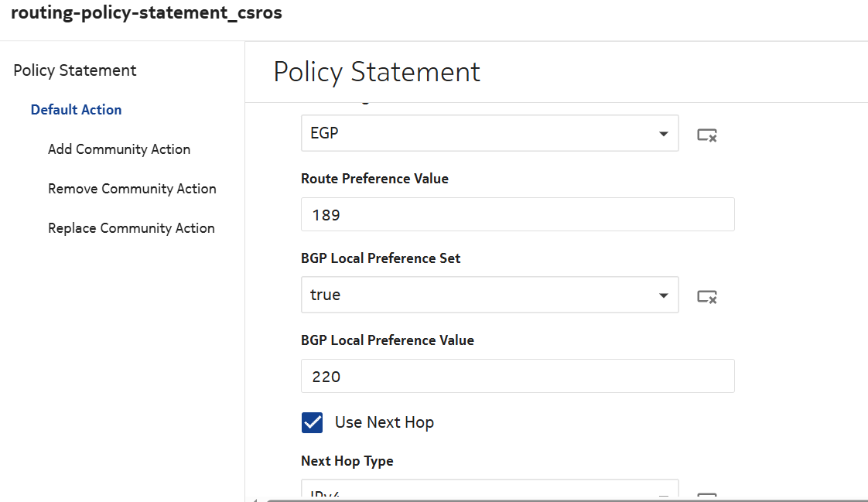The width and height of the screenshot is (868, 502).
Task: Navigate to Remove Community Action
Action: coord(132,189)
